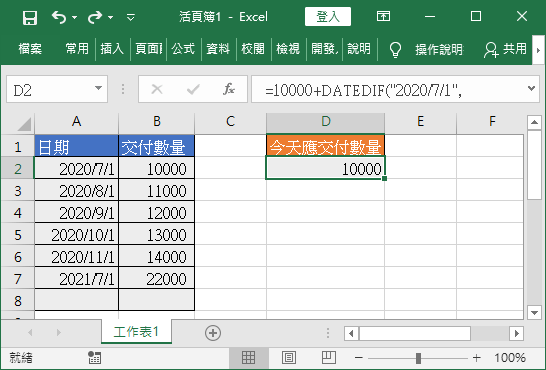The width and height of the screenshot is (546, 370).
Task: Select header cell 今天應交付數量
Action: (x=326, y=146)
